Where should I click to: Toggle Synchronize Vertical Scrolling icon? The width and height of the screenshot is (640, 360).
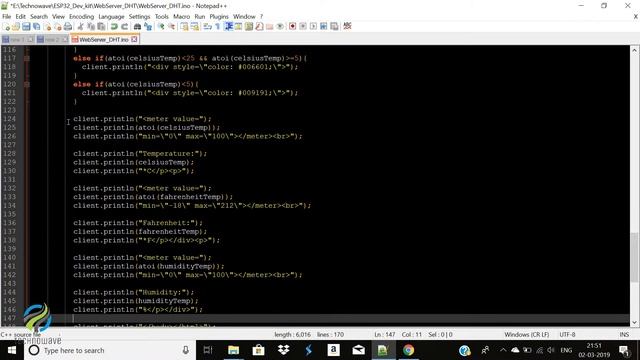click(x=184, y=27)
